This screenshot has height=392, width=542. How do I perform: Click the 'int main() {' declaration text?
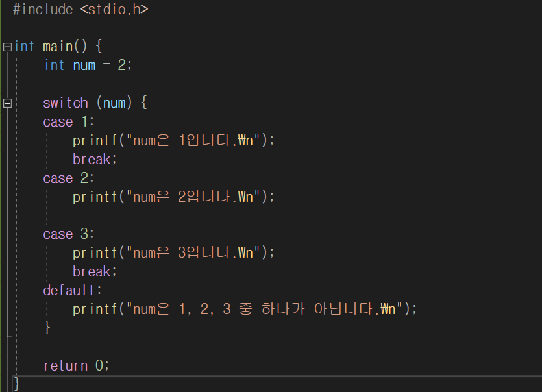tap(58, 46)
